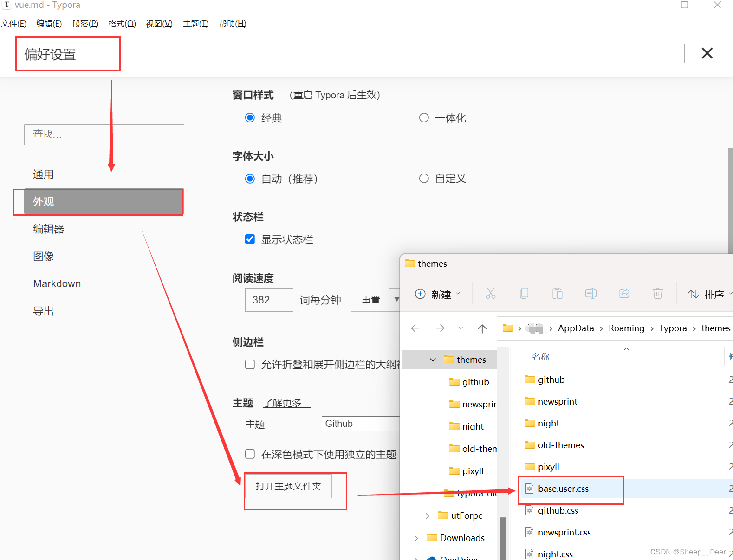
Task: Open the Github theme combo box
Action: pyautogui.click(x=361, y=424)
